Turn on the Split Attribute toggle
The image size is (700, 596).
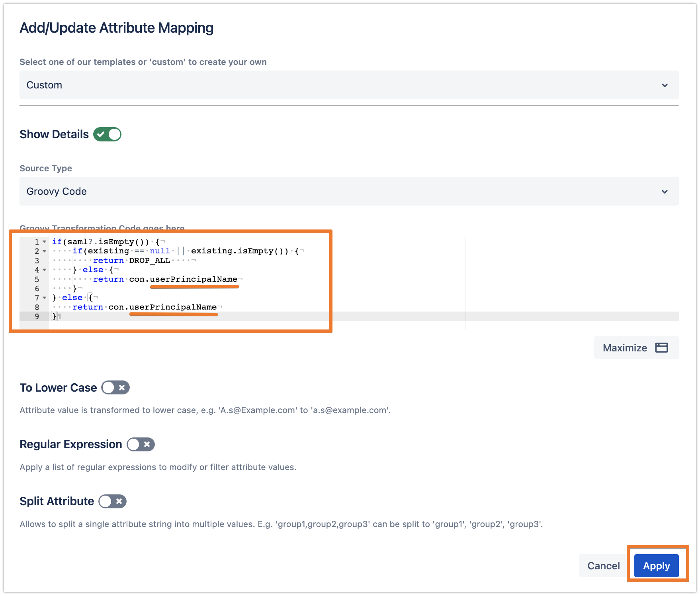tap(113, 501)
